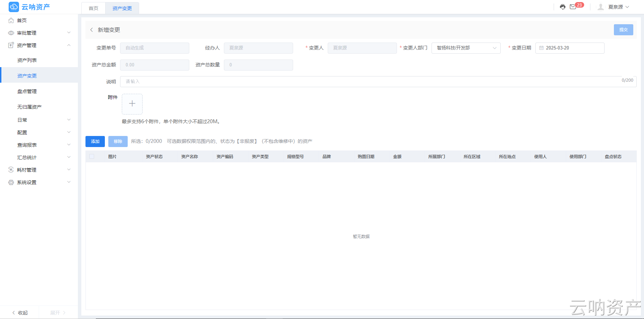Click the 金额 column header
The width and height of the screenshot is (644, 319).
[397, 157]
